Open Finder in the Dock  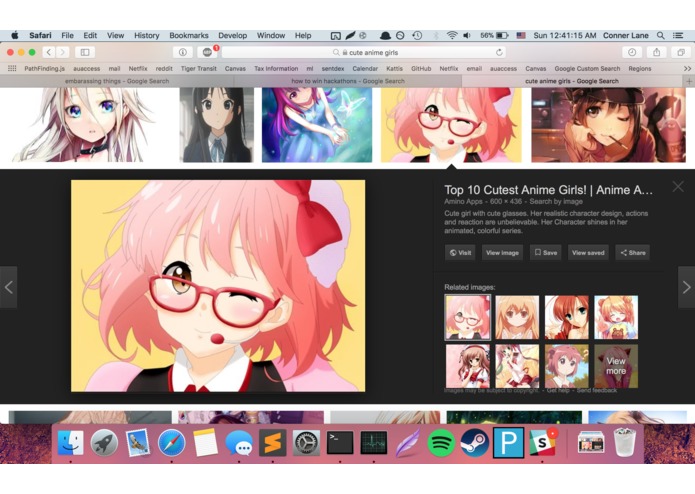70,442
